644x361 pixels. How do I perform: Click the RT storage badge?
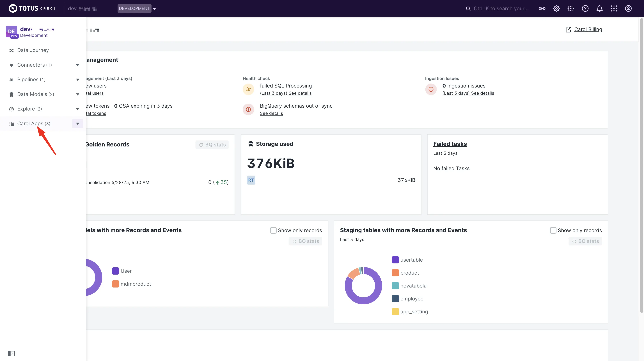coord(251,180)
